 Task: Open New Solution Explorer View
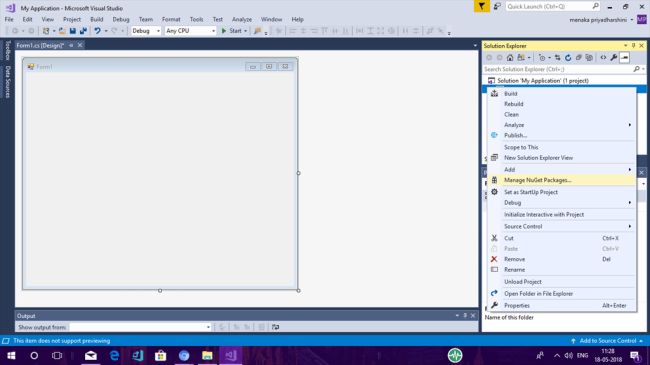point(562,158)
